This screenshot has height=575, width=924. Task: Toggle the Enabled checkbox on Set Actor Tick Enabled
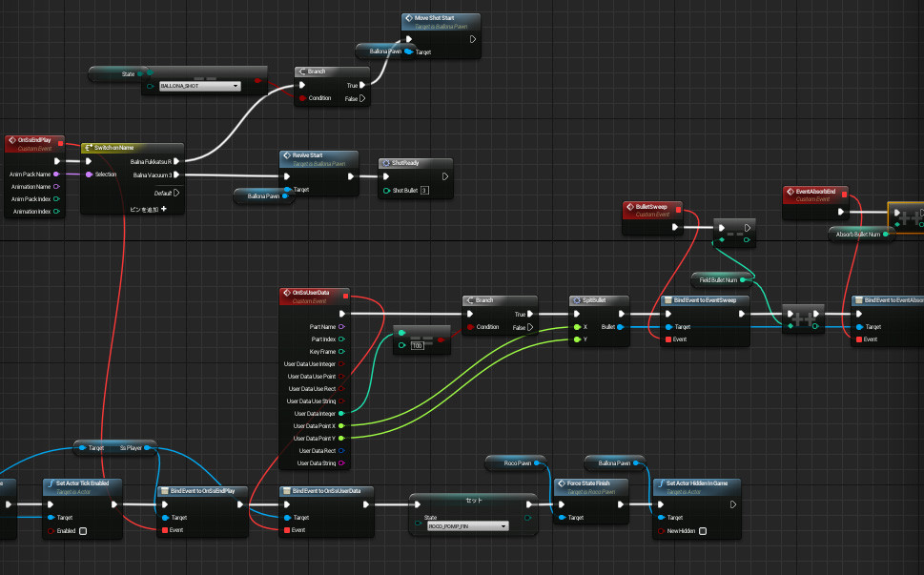[x=83, y=531]
